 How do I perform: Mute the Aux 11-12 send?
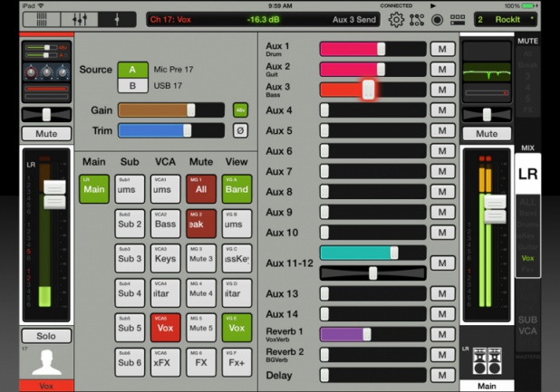point(442,263)
